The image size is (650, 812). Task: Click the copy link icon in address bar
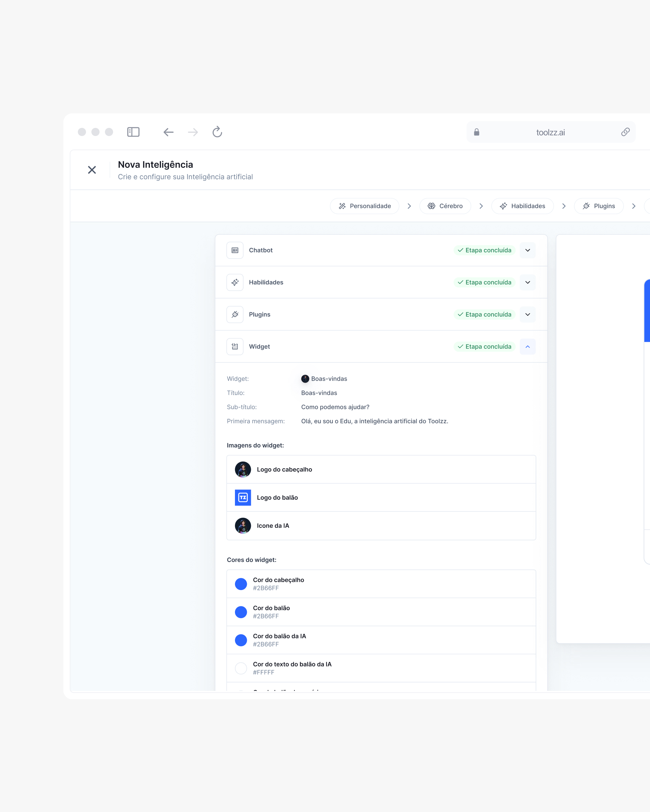tap(625, 132)
